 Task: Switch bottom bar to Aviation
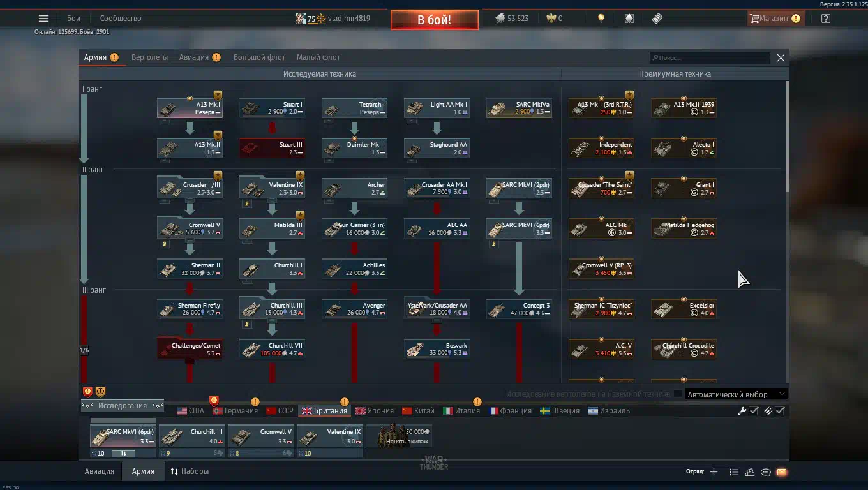pyautogui.click(x=100, y=471)
